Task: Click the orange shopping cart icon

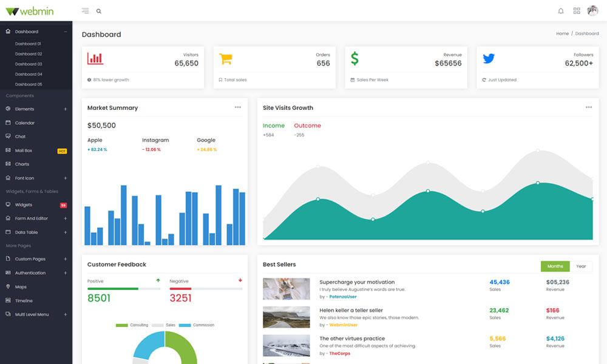Action: point(226,59)
